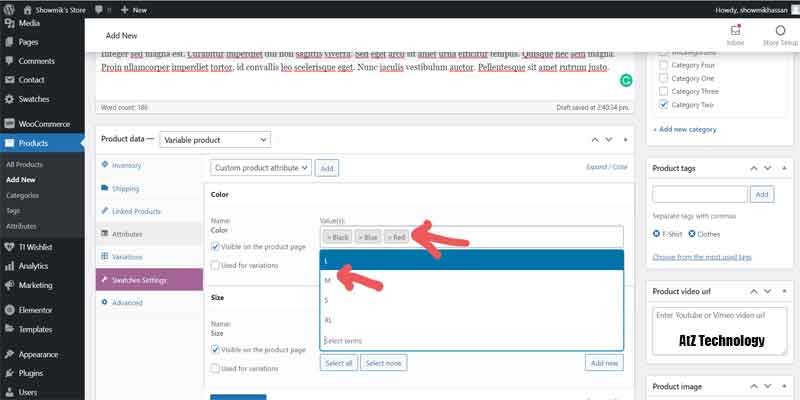
Task: Enable Color used for variations
Action: (x=216, y=265)
